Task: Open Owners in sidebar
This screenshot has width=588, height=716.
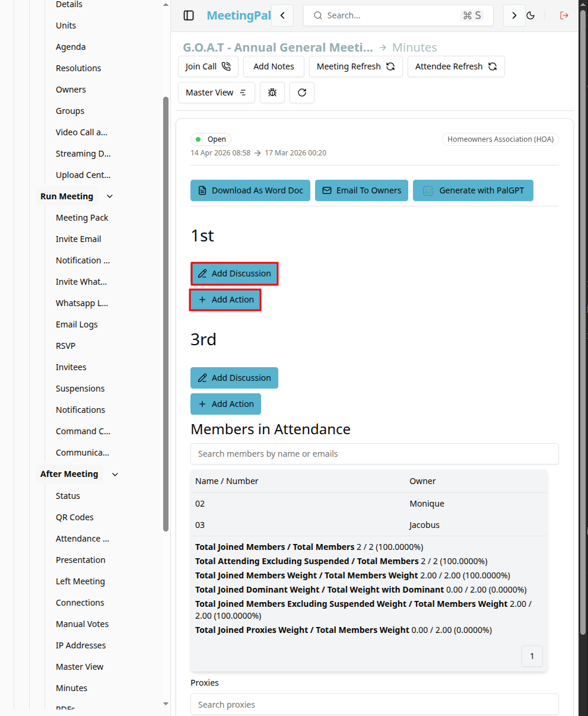Action: click(x=71, y=90)
